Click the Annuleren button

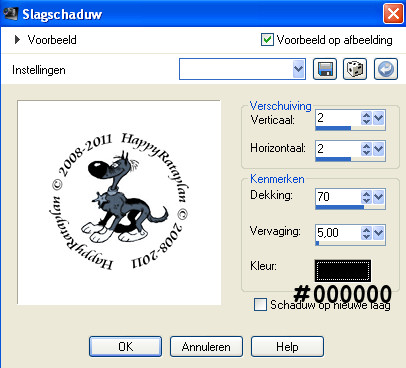pyautogui.click(x=206, y=347)
